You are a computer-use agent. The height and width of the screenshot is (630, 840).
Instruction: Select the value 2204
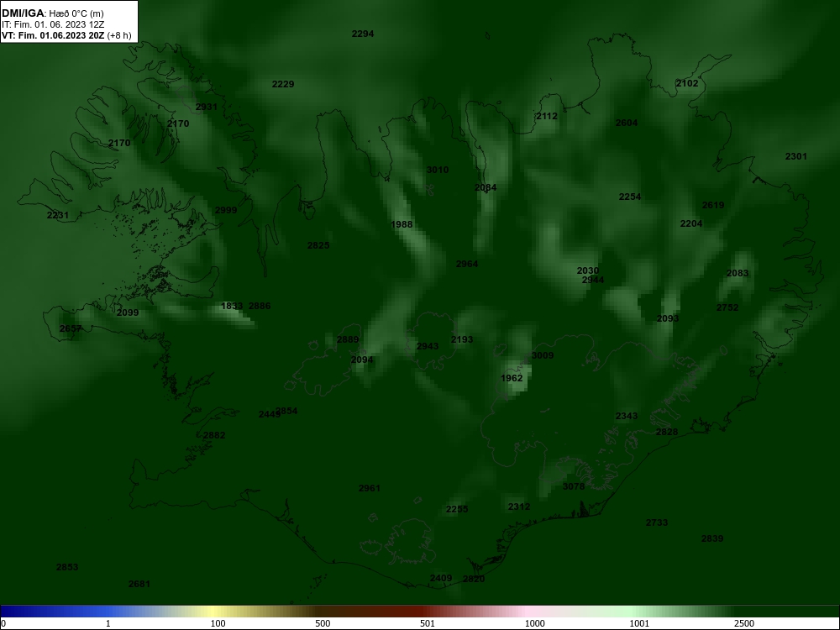[x=691, y=224]
